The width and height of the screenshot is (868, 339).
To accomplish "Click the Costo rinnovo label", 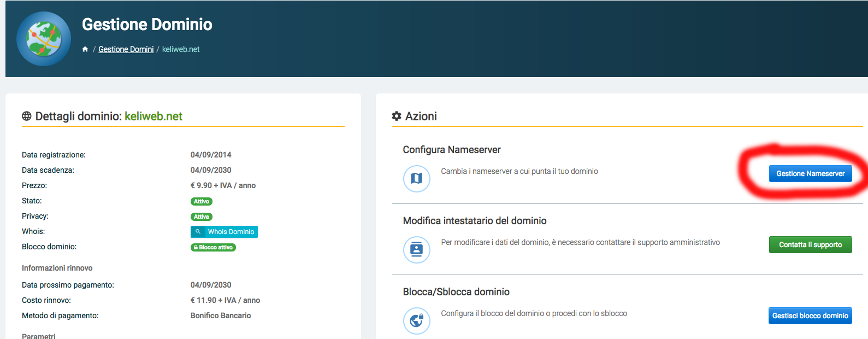I will click(x=46, y=300).
